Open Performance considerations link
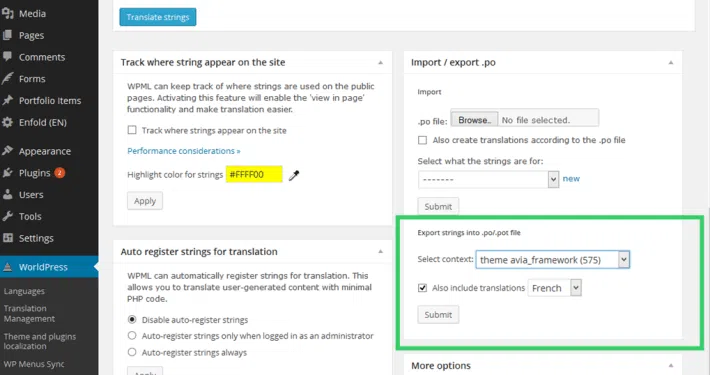The image size is (710, 375). tap(183, 151)
